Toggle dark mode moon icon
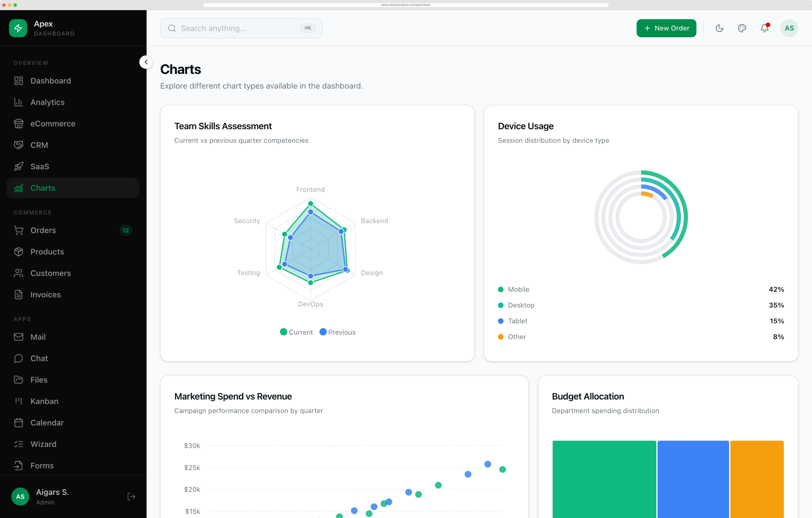Viewport: 812px width, 518px height. [719, 28]
